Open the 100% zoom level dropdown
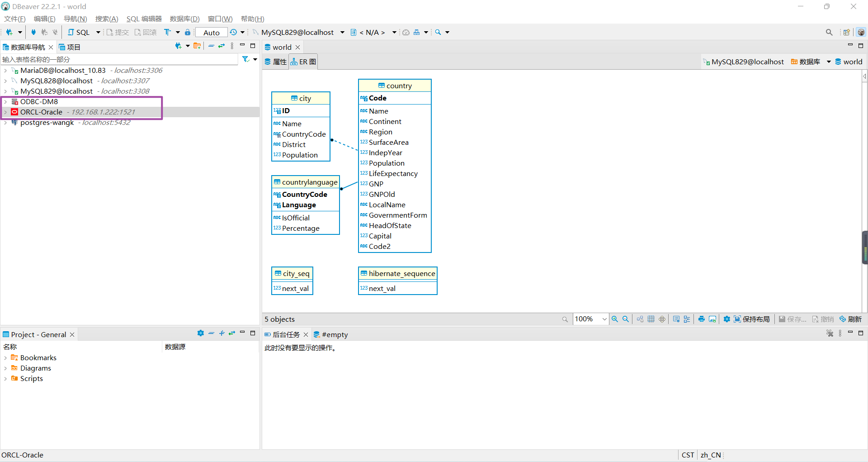 (604, 319)
